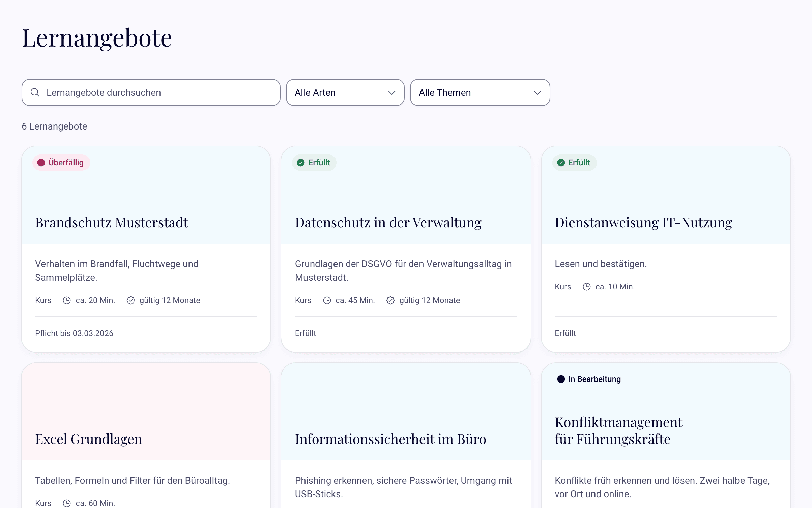Viewport: 812px width, 508px height.
Task: Click 'Pflicht bis 03.03.2026' text
Action: coord(74,333)
